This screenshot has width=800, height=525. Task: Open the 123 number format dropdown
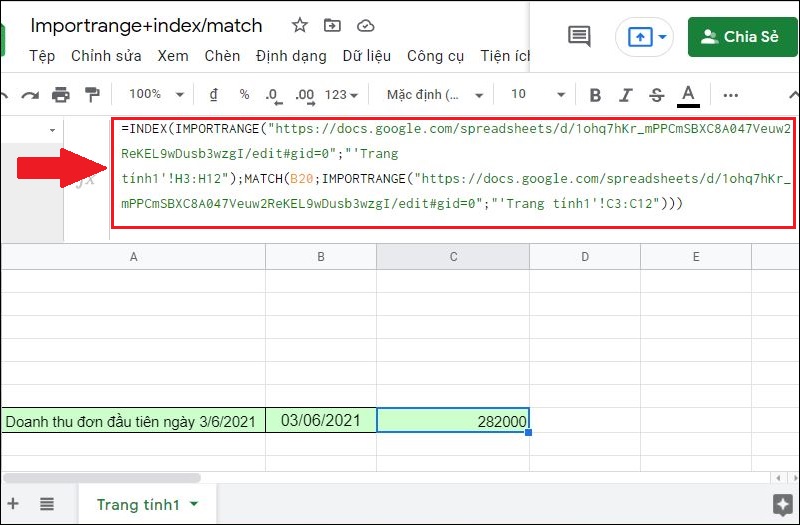click(341, 95)
